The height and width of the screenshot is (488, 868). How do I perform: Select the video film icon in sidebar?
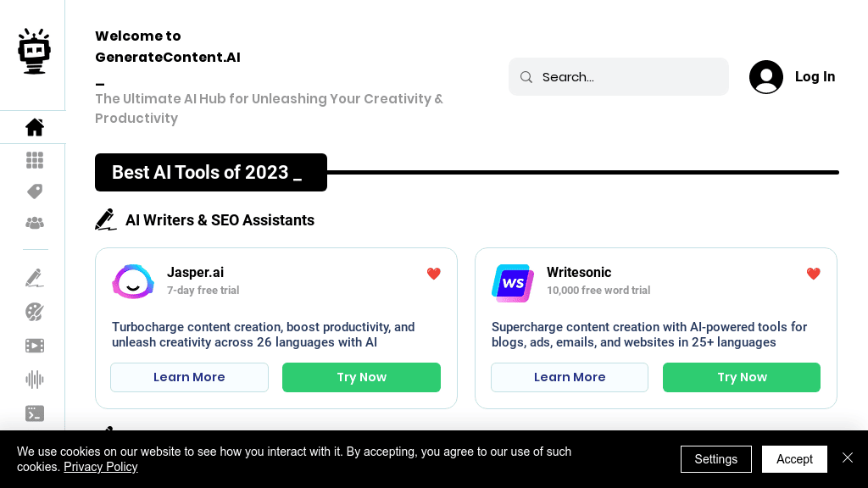tap(35, 346)
